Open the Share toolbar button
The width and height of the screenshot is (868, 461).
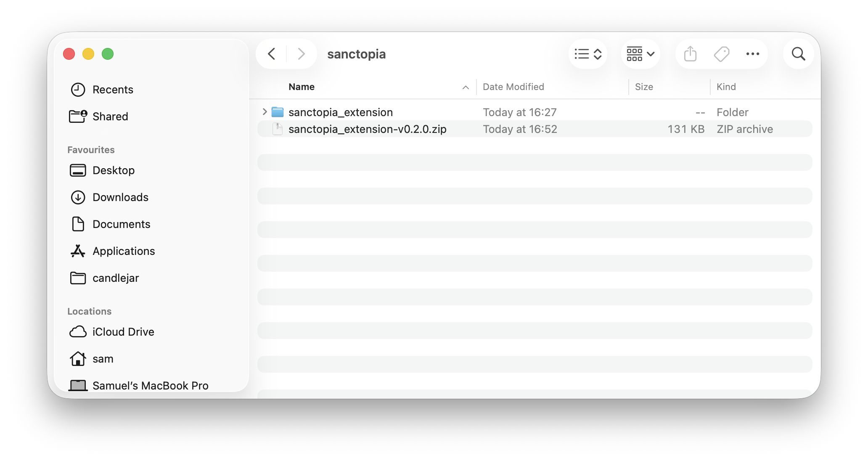click(690, 54)
